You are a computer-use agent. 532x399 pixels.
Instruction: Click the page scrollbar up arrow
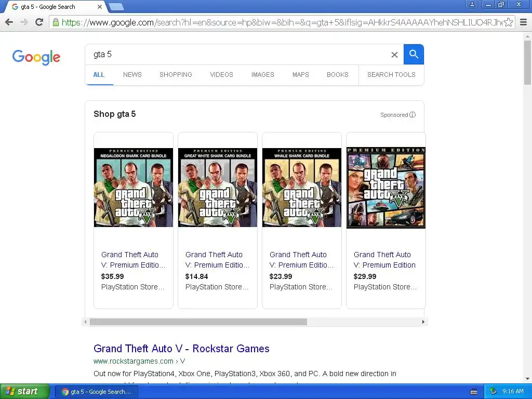(528, 36)
